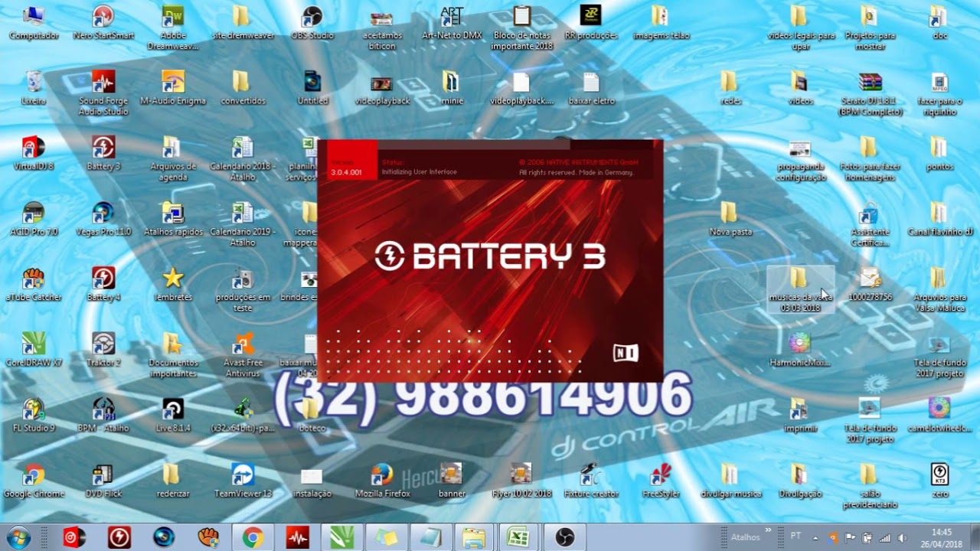The width and height of the screenshot is (980, 551).
Task: Select the Nero StartSmart icon
Action: pos(103,22)
